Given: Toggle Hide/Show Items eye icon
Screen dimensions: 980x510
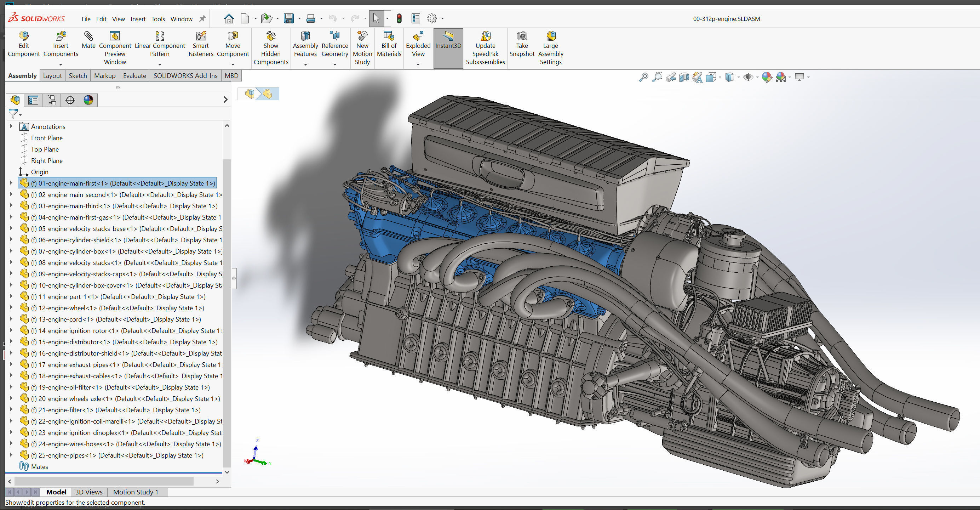Looking at the screenshot, I should [x=747, y=77].
